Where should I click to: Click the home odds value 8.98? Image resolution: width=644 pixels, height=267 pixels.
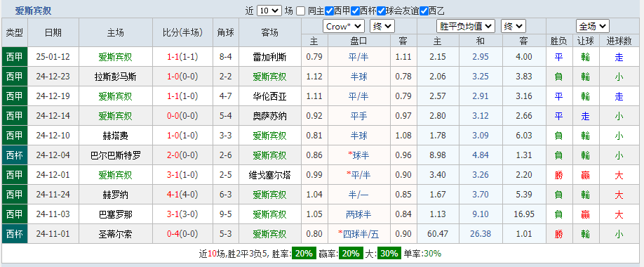pyautogui.click(x=438, y=155)
